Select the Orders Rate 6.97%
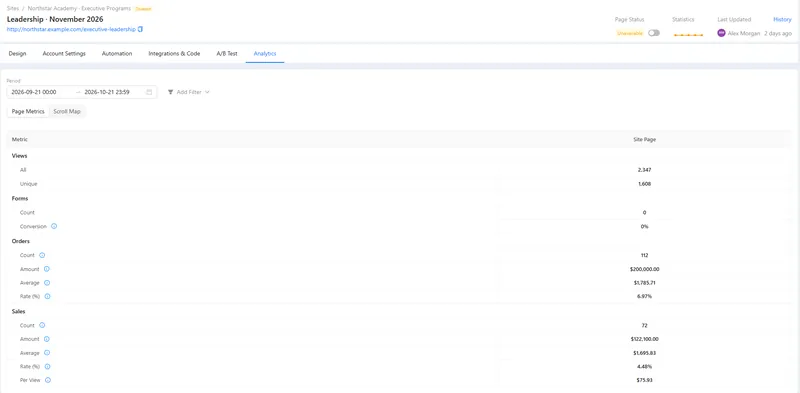This screenshot has width=800, height=393. point(644,297)
